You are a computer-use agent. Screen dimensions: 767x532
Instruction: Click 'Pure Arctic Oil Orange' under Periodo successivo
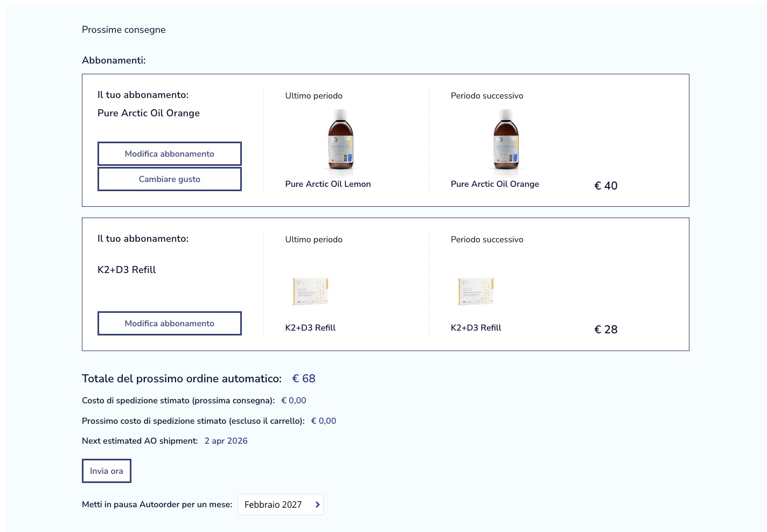tap(495, 184)
